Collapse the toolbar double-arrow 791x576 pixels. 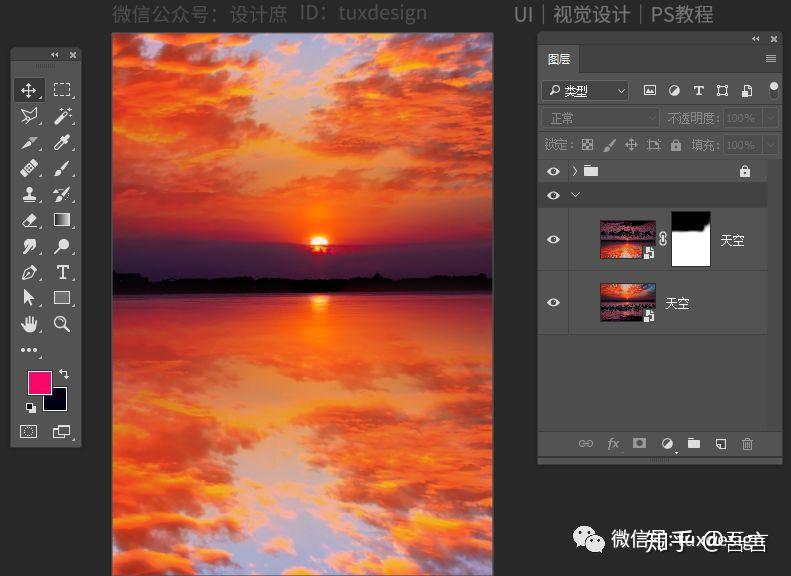(54, 54)
